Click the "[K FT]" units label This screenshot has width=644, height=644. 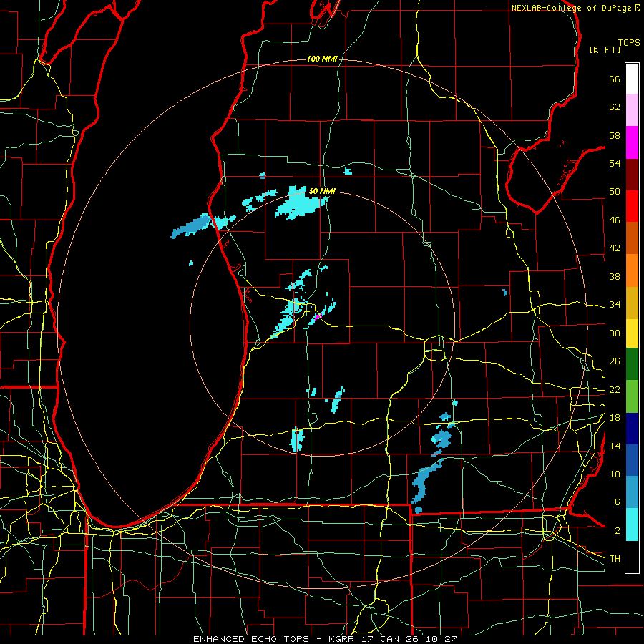point(605,49)
